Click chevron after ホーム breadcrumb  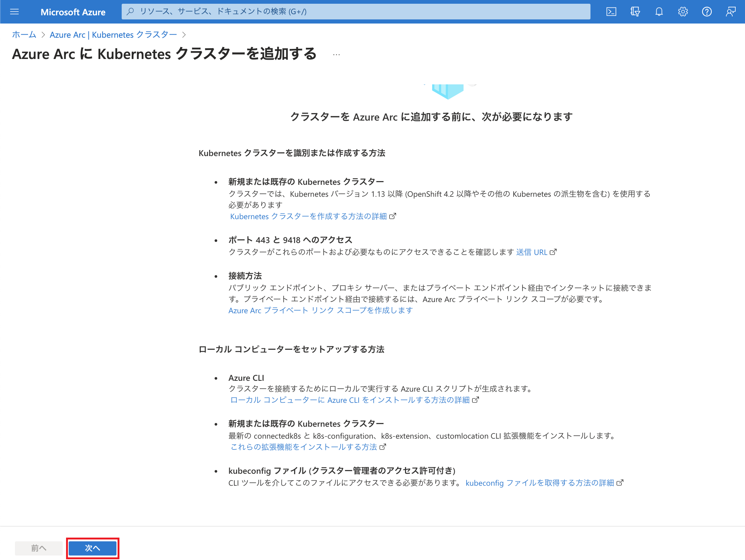[43, 35]
